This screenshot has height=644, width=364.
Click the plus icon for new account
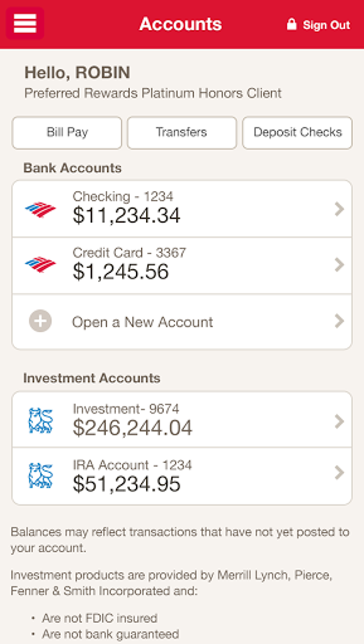[40, 321]
